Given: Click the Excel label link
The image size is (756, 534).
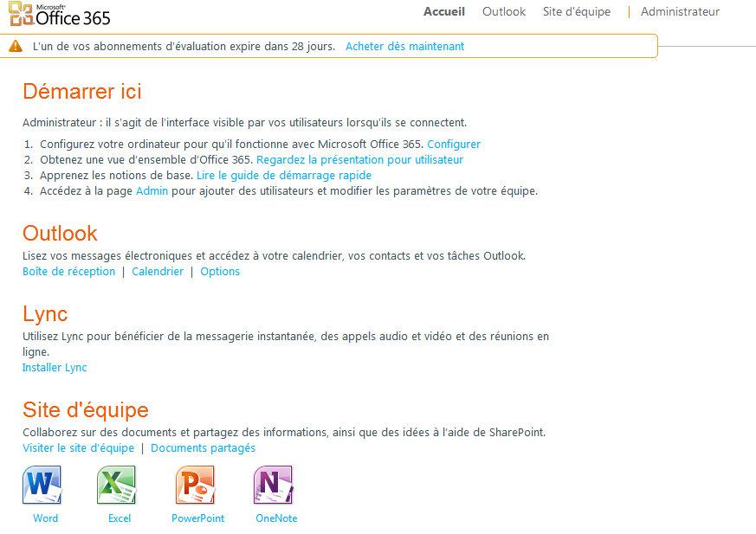Looking at the screenshot, I should [120, 518].
